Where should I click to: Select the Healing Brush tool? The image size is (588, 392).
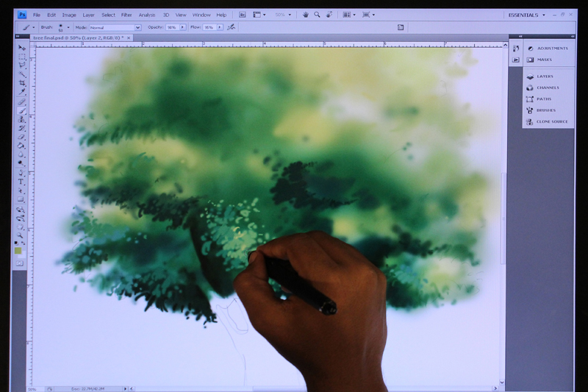21,101
